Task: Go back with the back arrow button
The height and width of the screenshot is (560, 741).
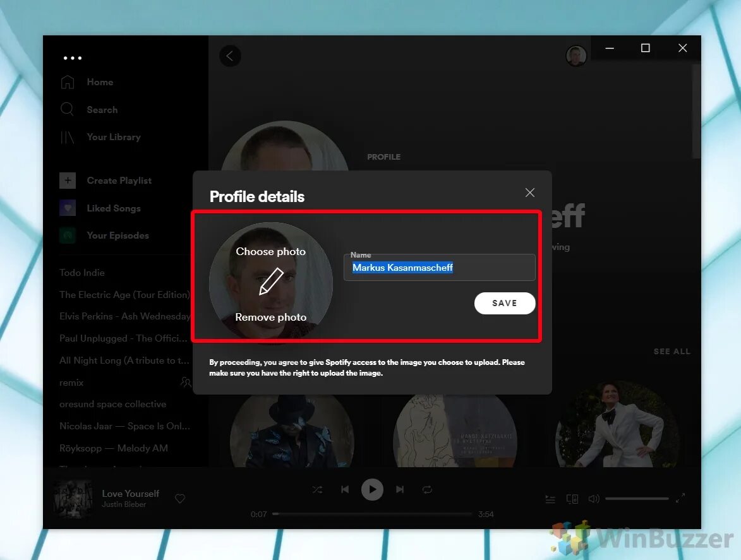Action: click(230, 56)
